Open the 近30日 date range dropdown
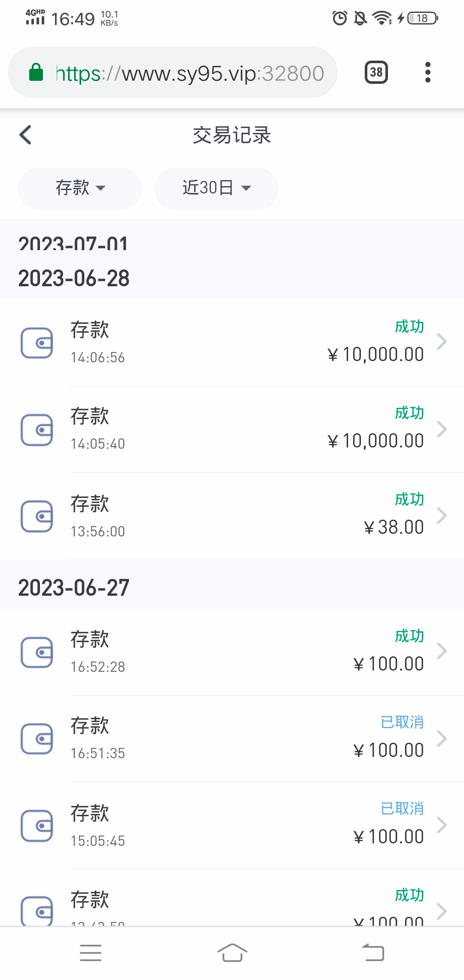 [216, 188]
